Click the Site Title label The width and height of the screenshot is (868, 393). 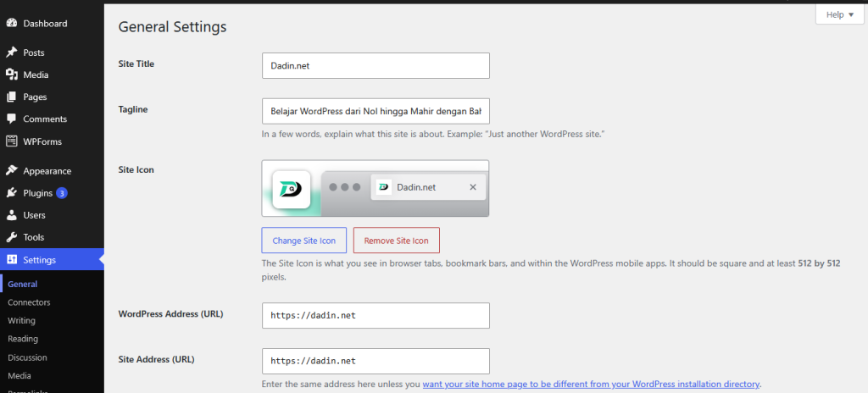(x=136, y=64)
